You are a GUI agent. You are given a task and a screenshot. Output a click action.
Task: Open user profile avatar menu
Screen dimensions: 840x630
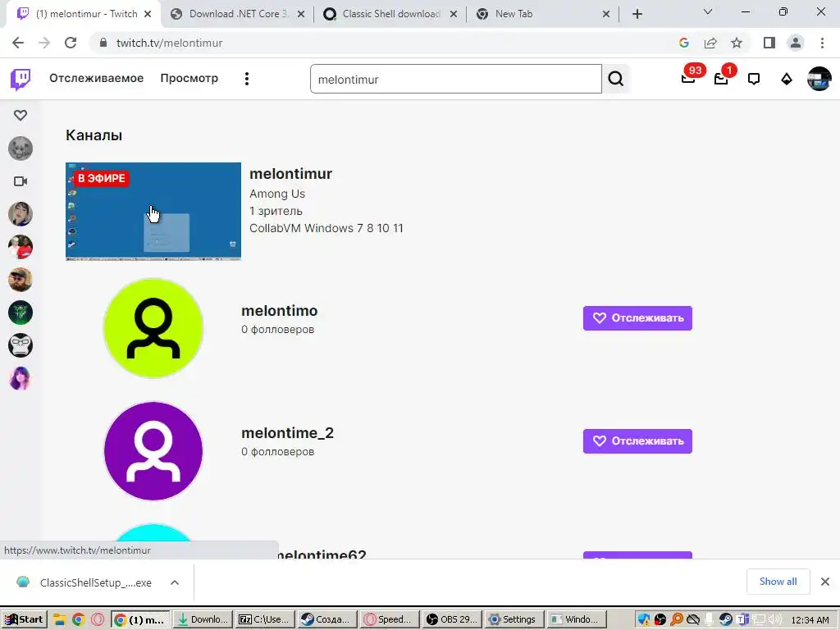(819, 79)
